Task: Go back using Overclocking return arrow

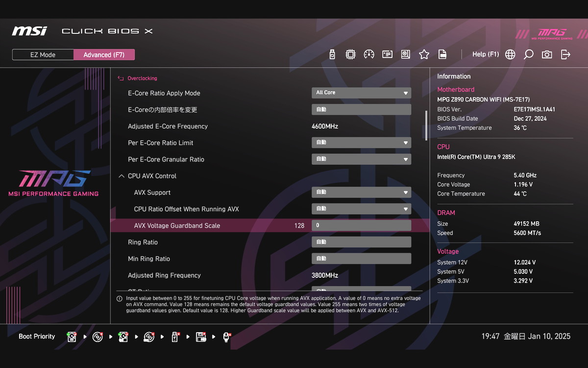Action: coord(121,78)
